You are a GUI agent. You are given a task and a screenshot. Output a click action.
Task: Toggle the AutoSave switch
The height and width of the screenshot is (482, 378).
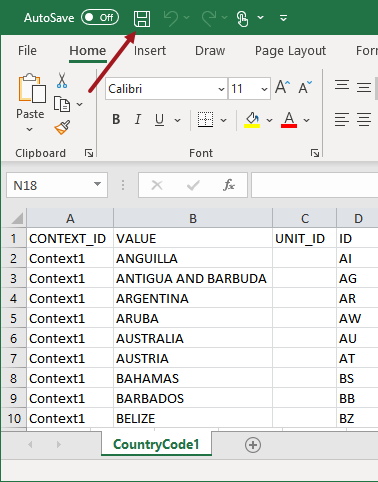point(100,17)
